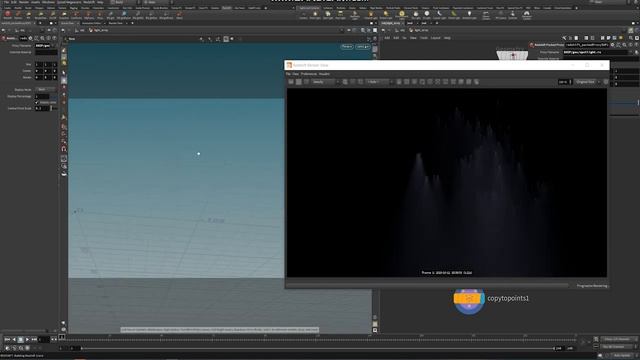Open the Persp viewport menu
This screenshot has width=640, height=360.
click(347, 47)
